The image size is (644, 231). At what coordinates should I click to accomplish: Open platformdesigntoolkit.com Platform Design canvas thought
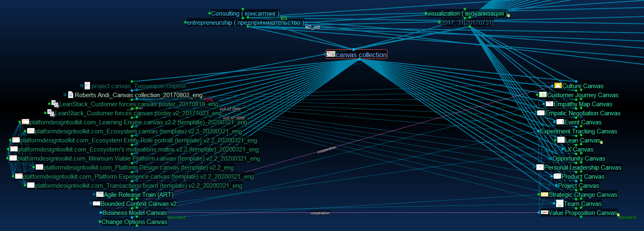pyautogui.click(x=138, y=168)
